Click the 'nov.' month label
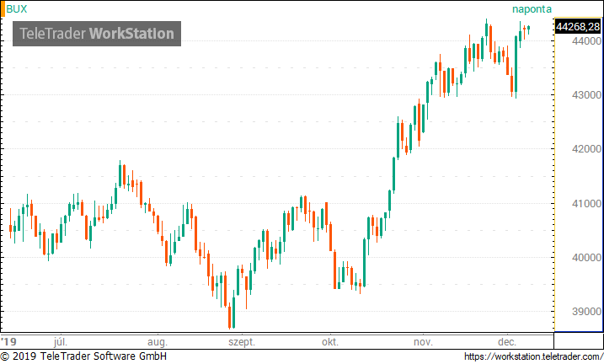 point(423,342)
